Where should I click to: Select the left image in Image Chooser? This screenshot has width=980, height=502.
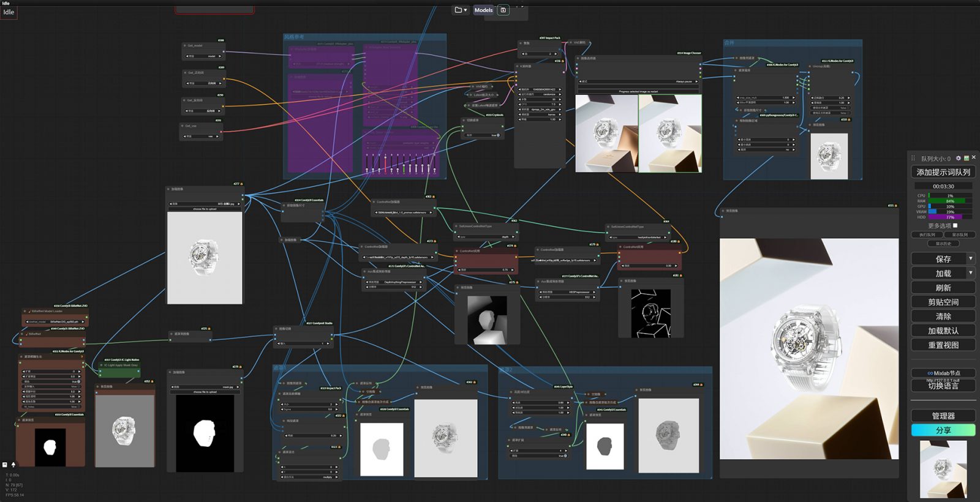pyautogui.click(x=607, y=133)
